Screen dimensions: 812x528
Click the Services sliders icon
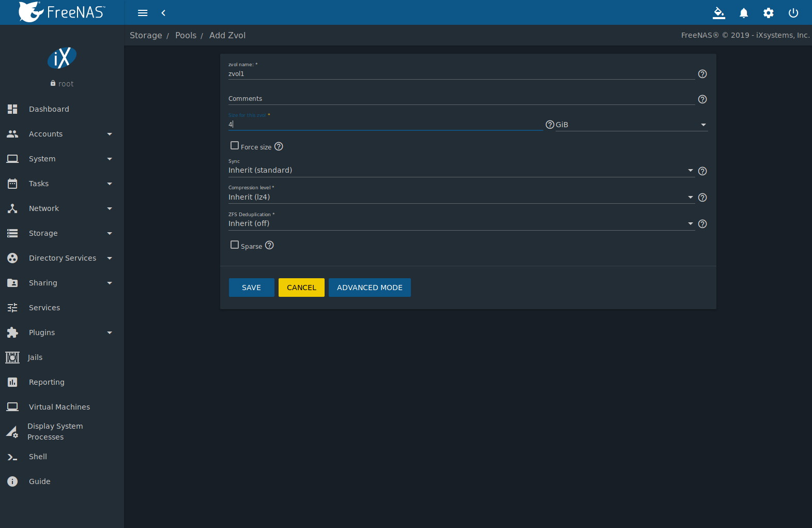12,308
